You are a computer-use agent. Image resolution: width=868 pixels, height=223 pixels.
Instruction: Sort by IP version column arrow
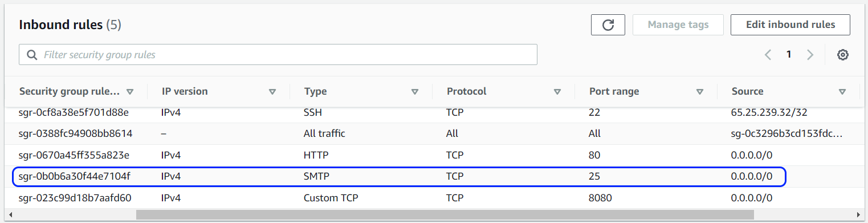point(272,91)
